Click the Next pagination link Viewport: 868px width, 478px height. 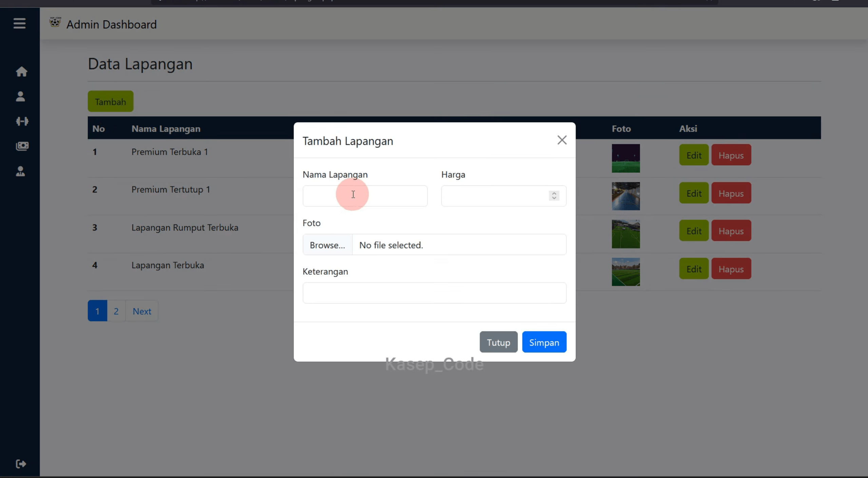(142, 311)
